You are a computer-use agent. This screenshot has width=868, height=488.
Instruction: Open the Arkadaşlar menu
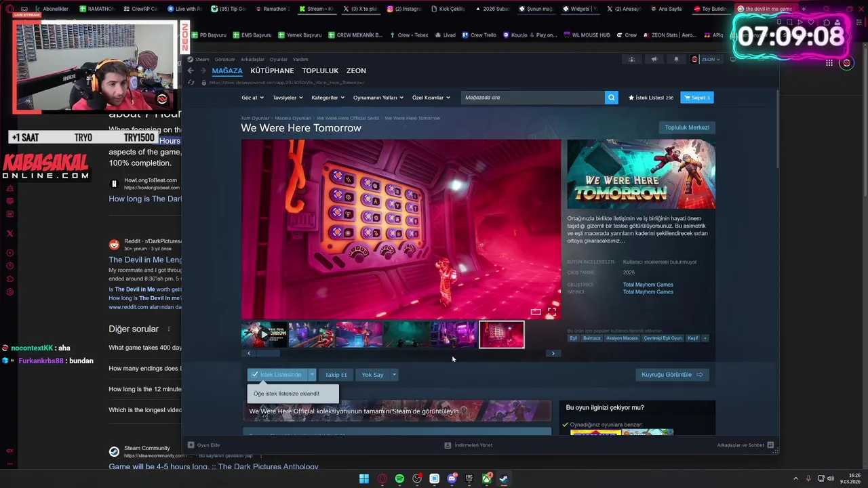252,60
